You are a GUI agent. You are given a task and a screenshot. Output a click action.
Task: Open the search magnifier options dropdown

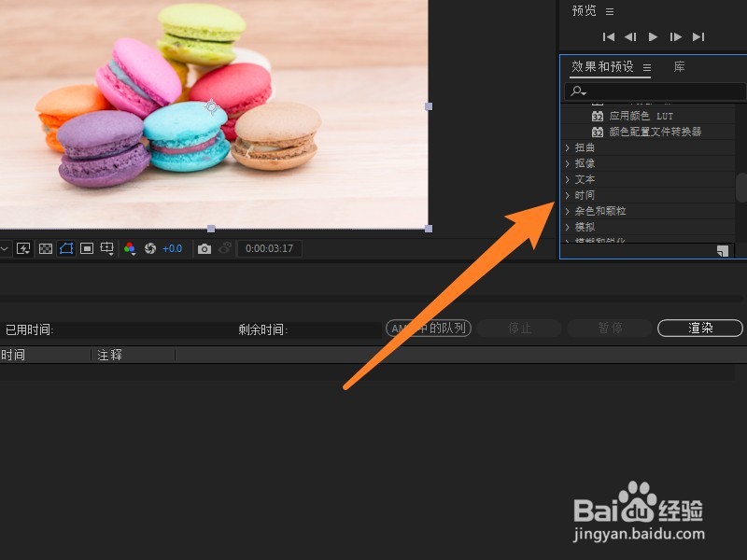[x=579, y=91]
